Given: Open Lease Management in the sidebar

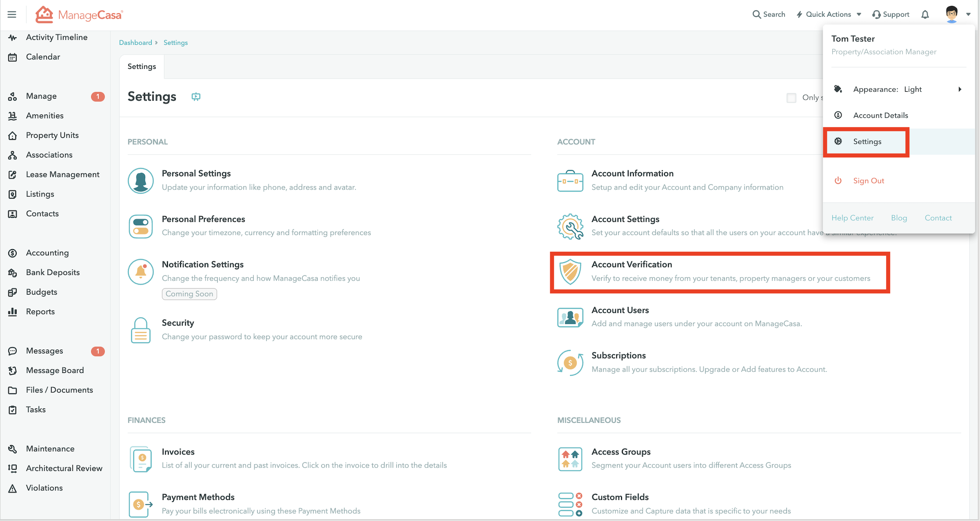Looking at the screenshot, I should click(x=62, y=175).
